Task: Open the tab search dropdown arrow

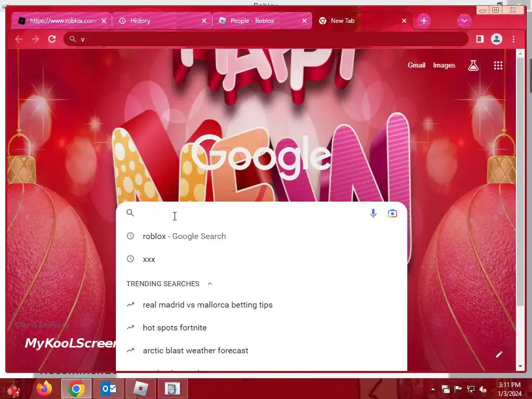Action: (464, 21)
